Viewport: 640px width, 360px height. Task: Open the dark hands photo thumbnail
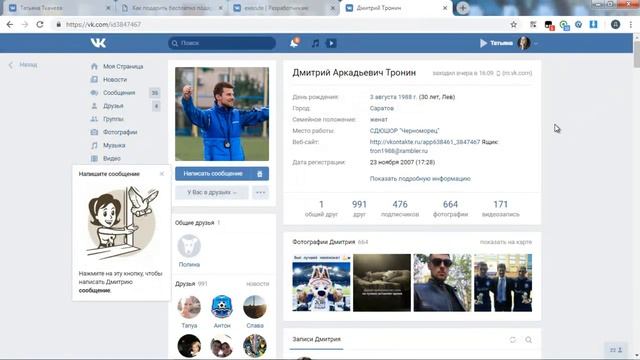382,282
